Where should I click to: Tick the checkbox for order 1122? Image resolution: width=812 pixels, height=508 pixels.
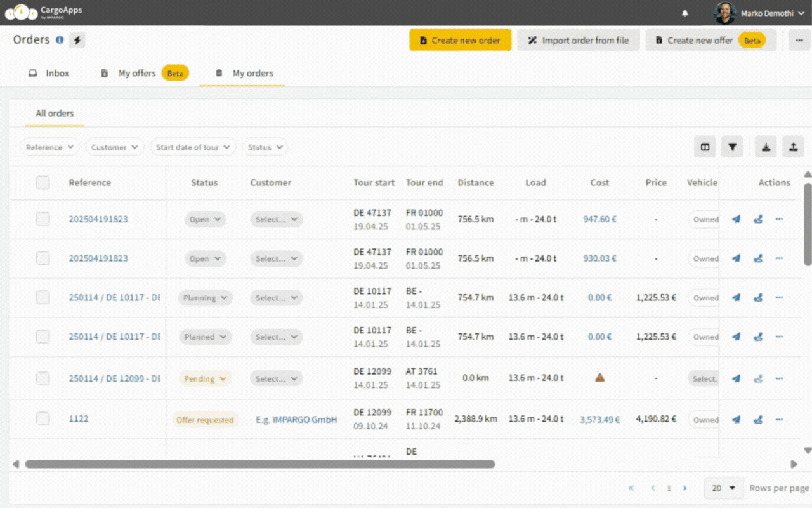pos(43,418)
